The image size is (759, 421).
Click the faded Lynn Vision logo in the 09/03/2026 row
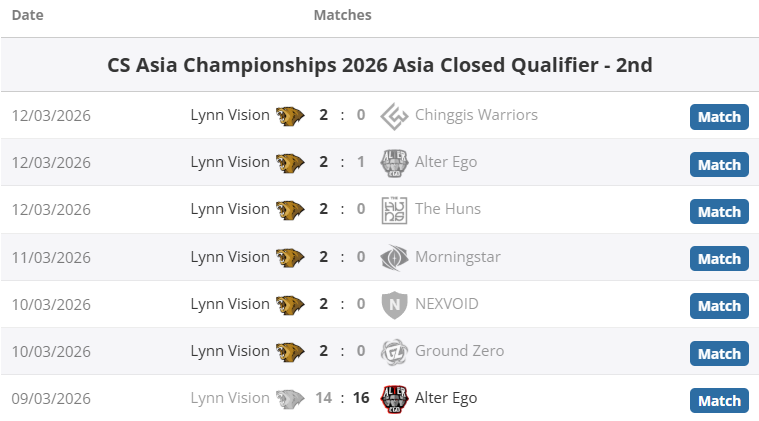290,399
